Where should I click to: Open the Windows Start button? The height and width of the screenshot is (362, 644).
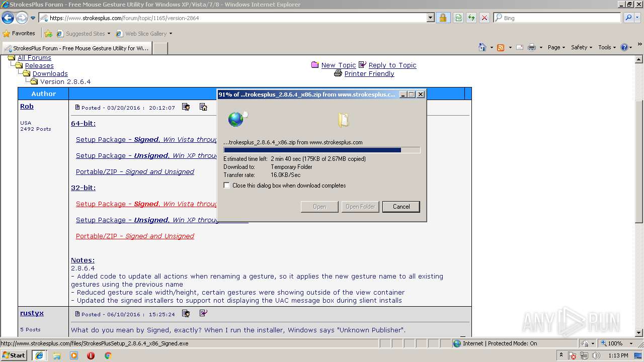14,355
